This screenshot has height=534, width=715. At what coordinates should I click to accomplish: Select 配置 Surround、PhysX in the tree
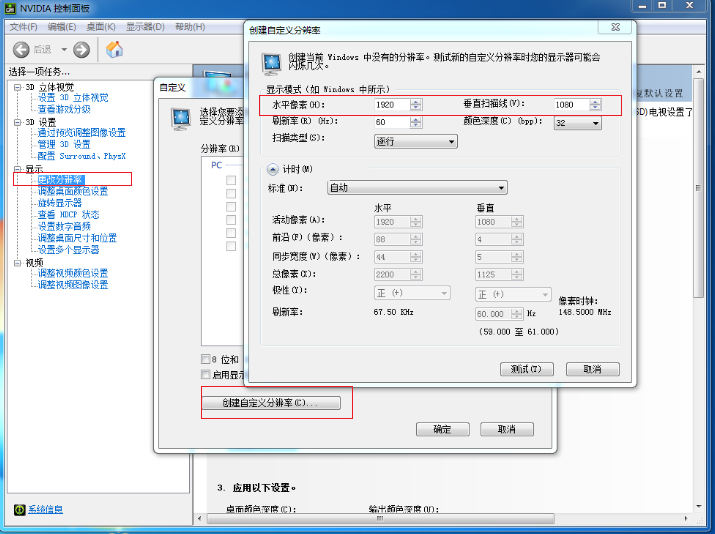[x=82, y=156]
